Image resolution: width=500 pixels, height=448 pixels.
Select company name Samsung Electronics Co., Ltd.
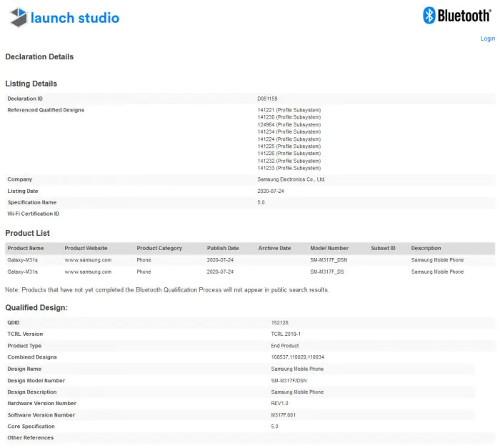(x=291, y=179)
